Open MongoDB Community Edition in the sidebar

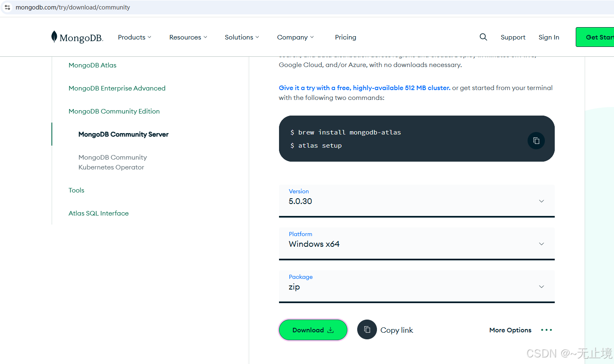114,111
